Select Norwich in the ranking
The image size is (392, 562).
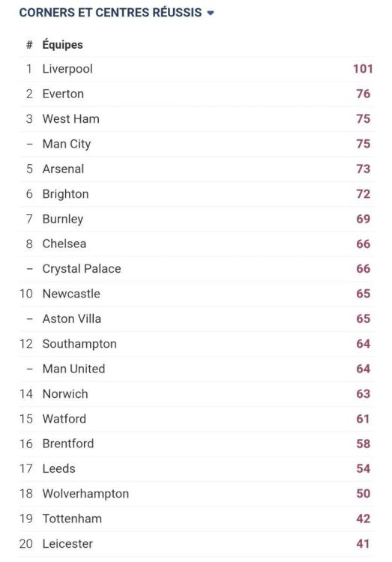65,393
